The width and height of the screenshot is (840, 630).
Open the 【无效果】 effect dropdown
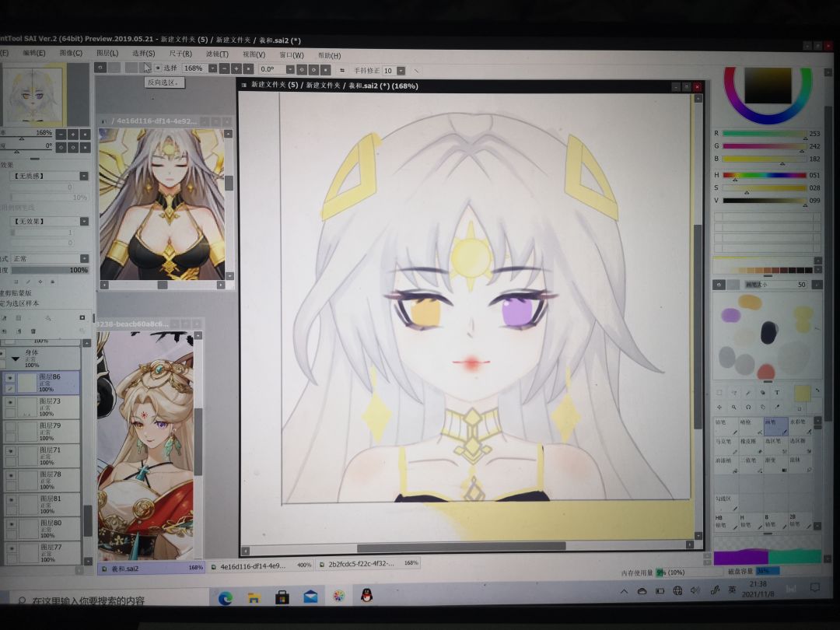84,221
